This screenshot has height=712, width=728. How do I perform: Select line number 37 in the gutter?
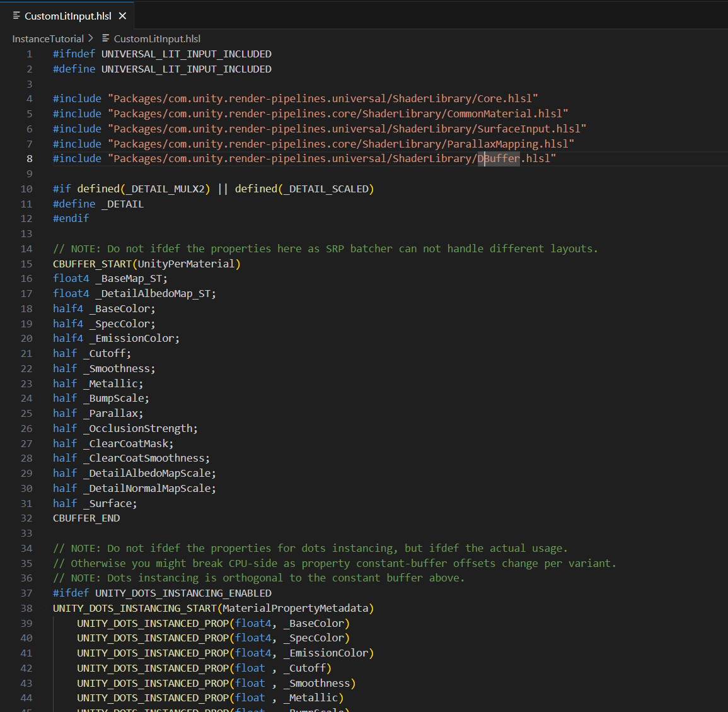(26, 593)
